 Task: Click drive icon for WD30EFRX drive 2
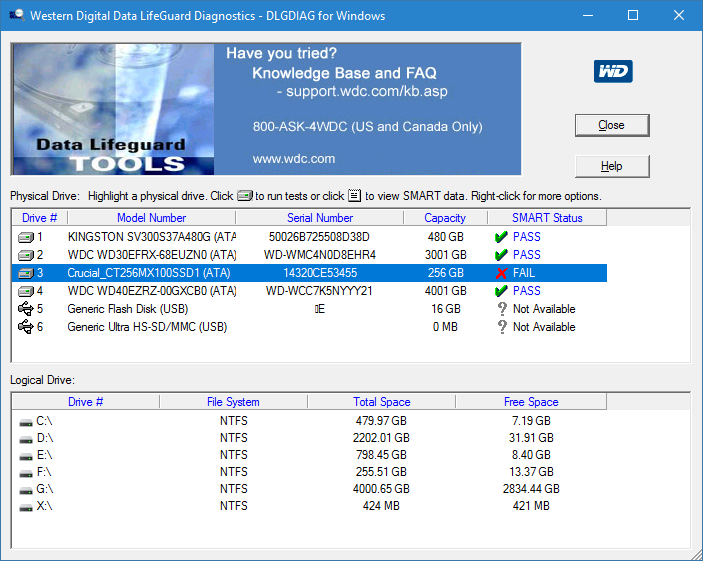26,255
